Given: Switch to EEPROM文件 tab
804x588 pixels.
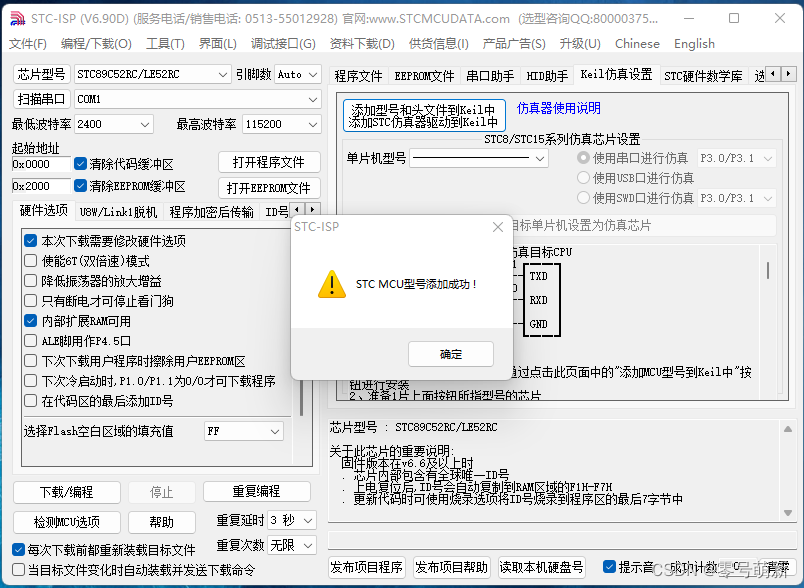Looking at the screenshot, I should [x=424, y=76].
